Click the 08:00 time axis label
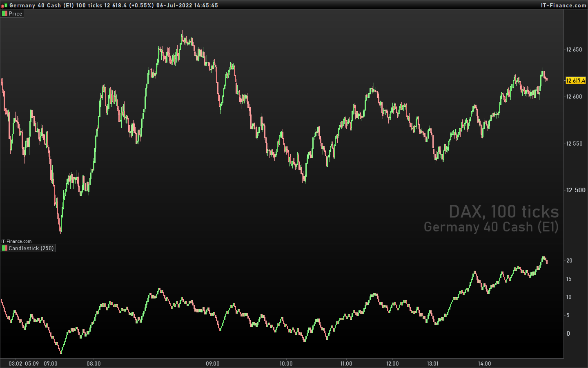 pos(94,364)
